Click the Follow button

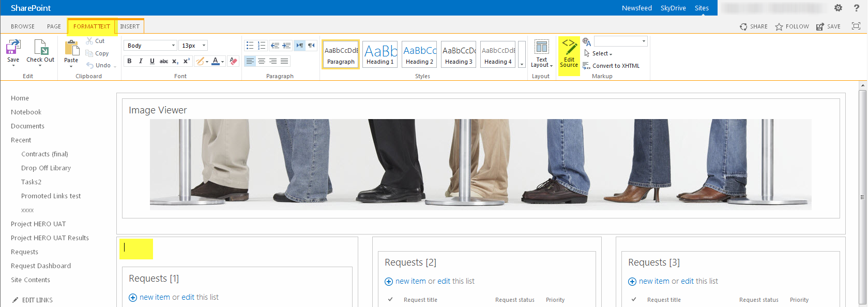tap(792, 26)
